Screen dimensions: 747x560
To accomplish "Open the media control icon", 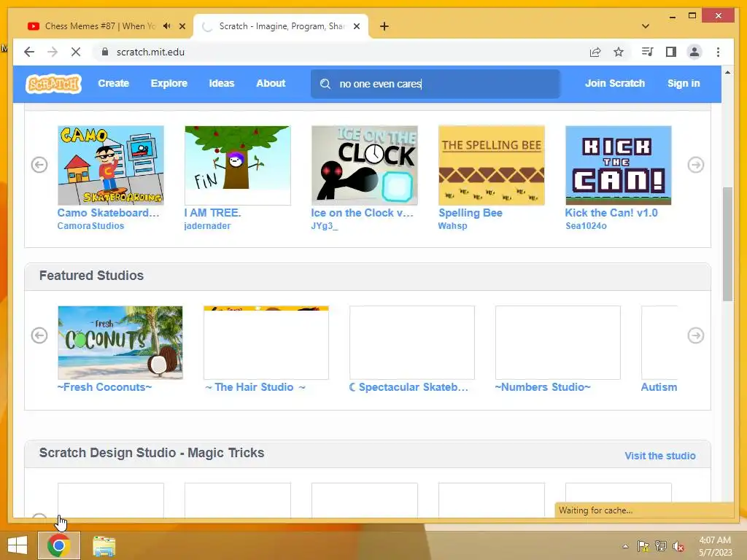I will (647, 52).
